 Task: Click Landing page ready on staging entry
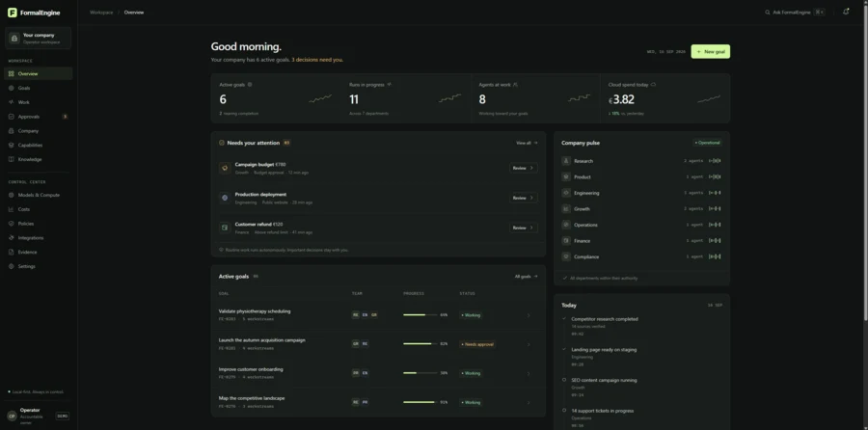coord(604,350)
